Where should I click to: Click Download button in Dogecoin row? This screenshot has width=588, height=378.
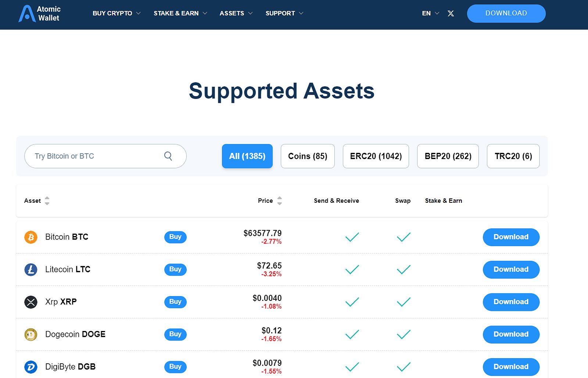(511, 334)
